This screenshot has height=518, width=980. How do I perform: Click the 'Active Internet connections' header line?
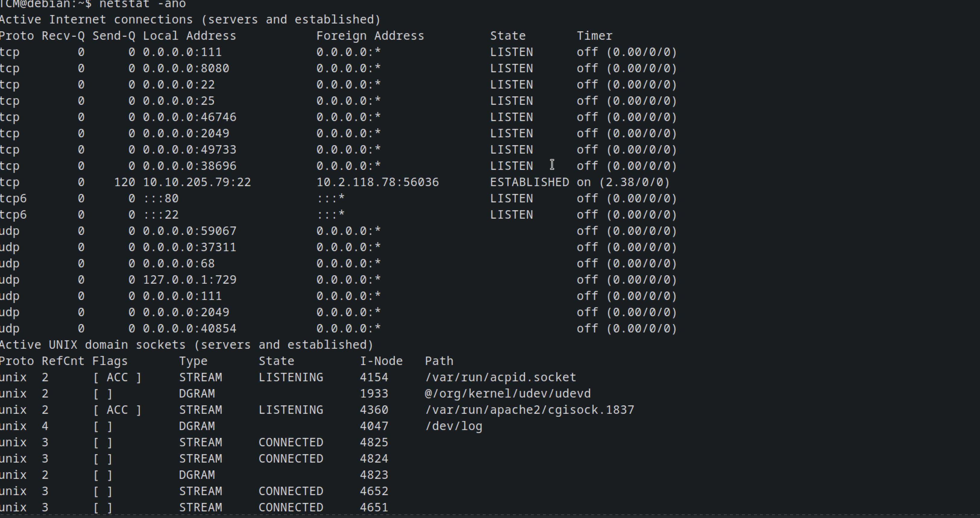click(x=190, y=19)
